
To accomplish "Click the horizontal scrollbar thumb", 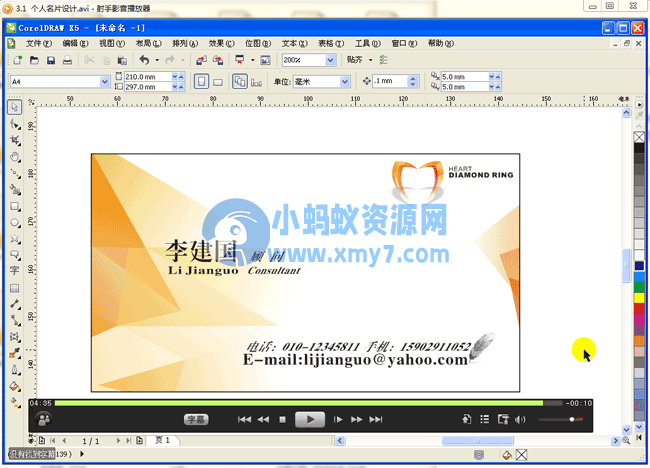I will click(478, 441).
